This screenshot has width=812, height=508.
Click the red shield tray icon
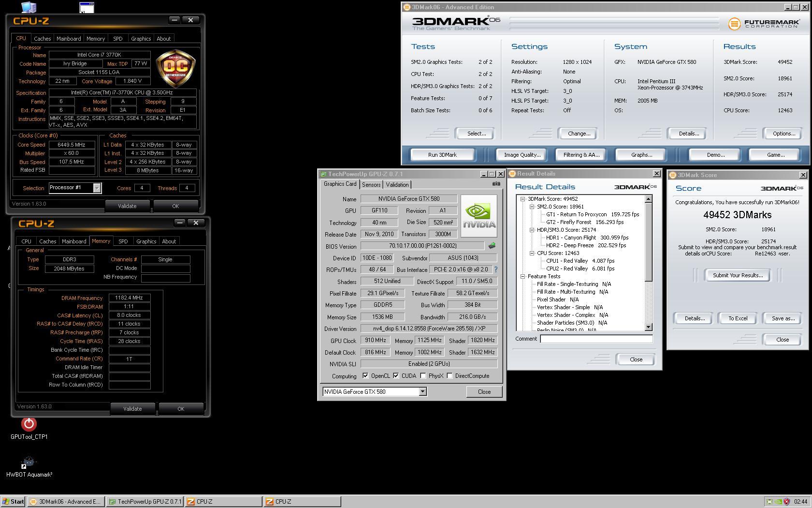coord(786,502)
